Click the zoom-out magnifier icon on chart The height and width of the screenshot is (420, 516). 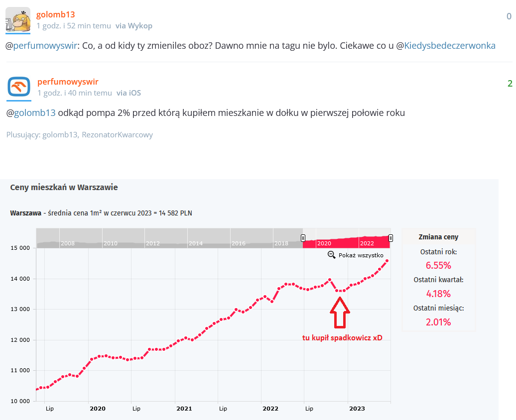pos(332,255)
